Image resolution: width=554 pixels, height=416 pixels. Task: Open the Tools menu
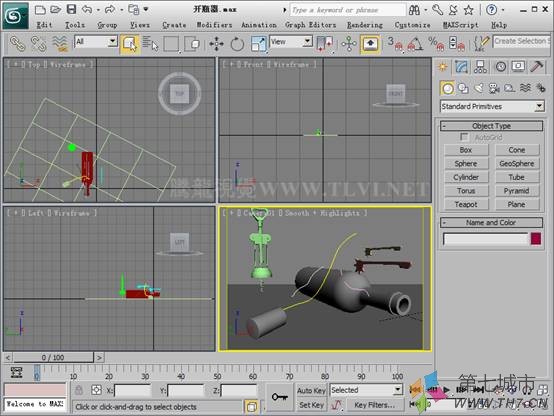click(x=75, y=25)
